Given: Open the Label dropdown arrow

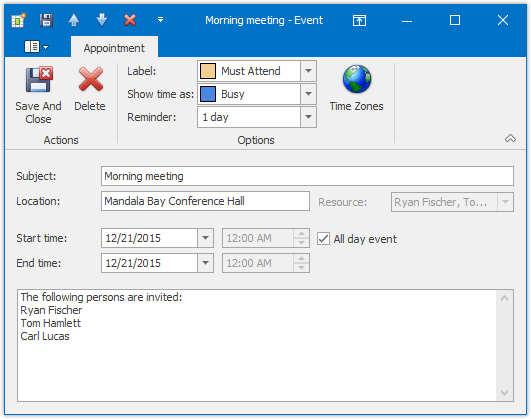Looking at the screenshot, I should (x=308, y=71).
